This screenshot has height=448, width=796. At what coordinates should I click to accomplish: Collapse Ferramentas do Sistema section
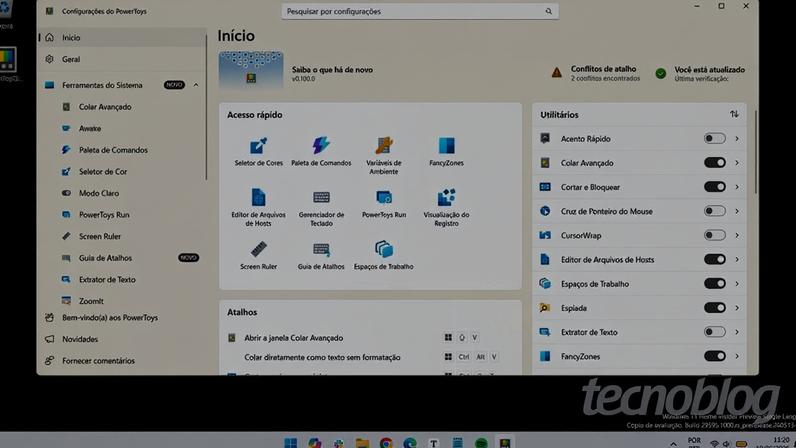tap(196, 85)
